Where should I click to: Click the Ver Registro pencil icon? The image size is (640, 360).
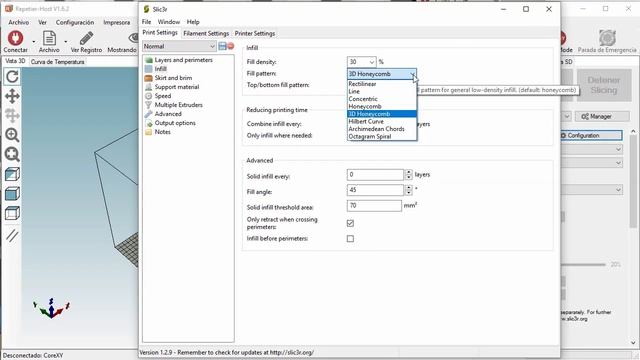click(86, 38)
